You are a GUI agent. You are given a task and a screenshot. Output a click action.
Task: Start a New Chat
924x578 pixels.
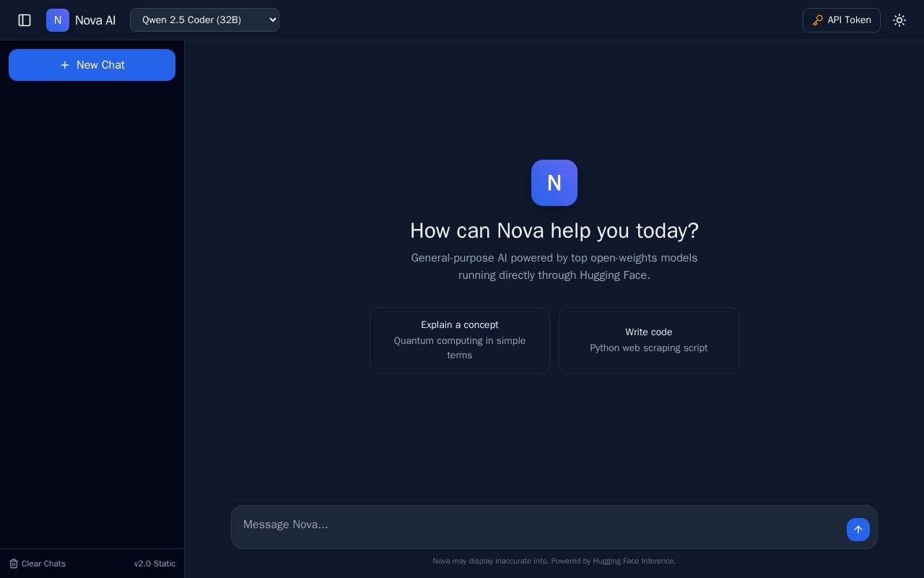[92, 65]
